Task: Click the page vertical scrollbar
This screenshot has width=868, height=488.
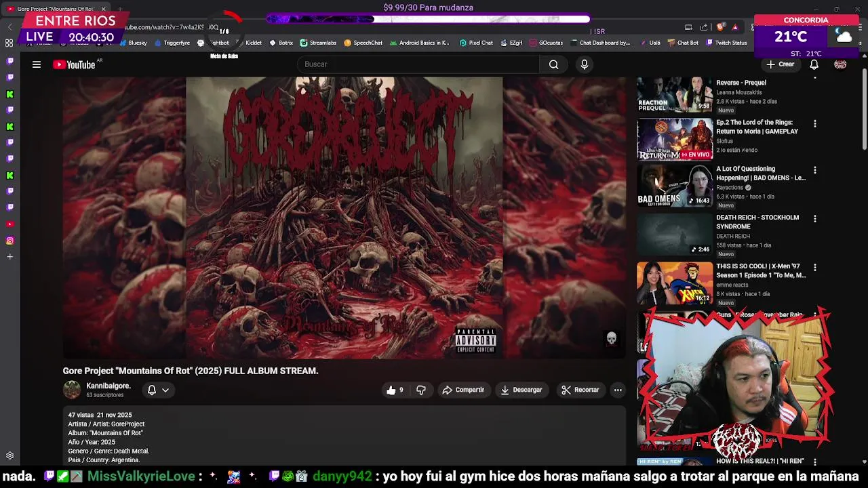Action: 864,109
